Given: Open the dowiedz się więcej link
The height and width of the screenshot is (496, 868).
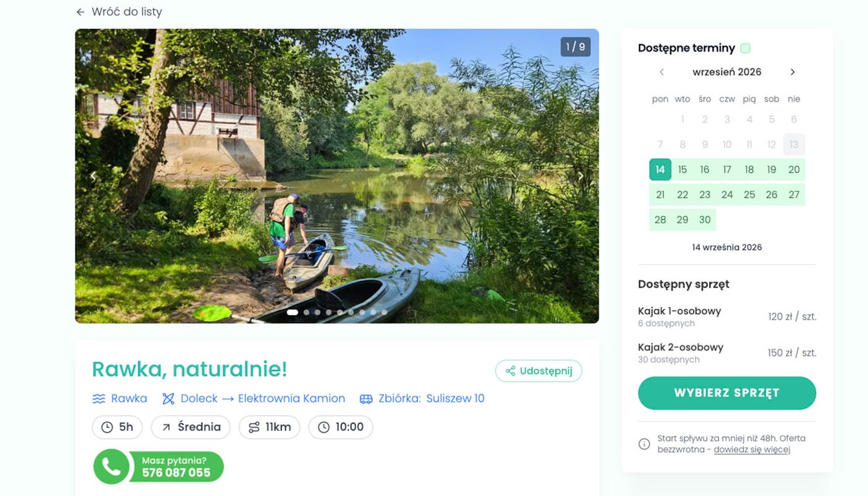Looking at the screenshot, I should tap(752, 449).
